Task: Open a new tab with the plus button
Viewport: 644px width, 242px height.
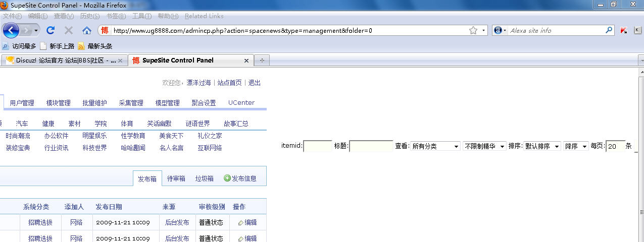Action: 262,60
